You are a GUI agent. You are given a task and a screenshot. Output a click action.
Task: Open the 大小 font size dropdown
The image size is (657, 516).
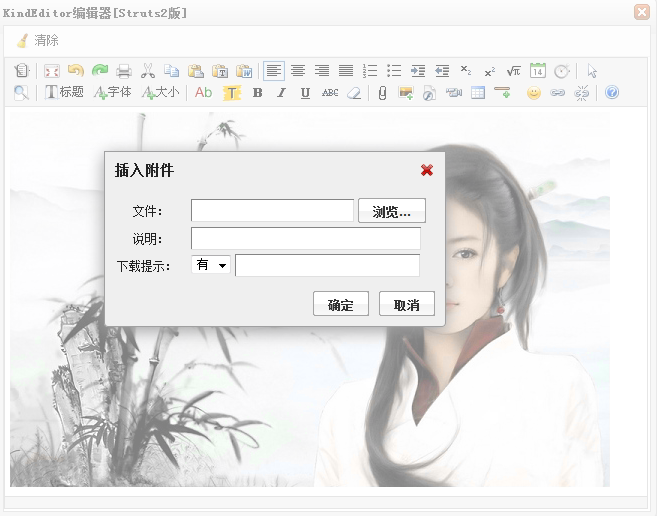point(161,92)
